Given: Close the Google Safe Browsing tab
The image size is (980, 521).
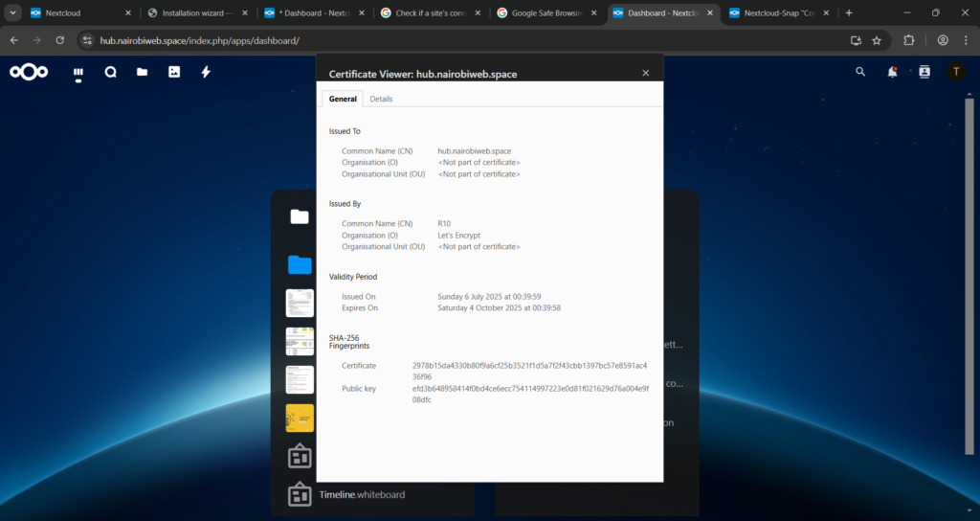Looking at the screenshot, I should 593,12.
